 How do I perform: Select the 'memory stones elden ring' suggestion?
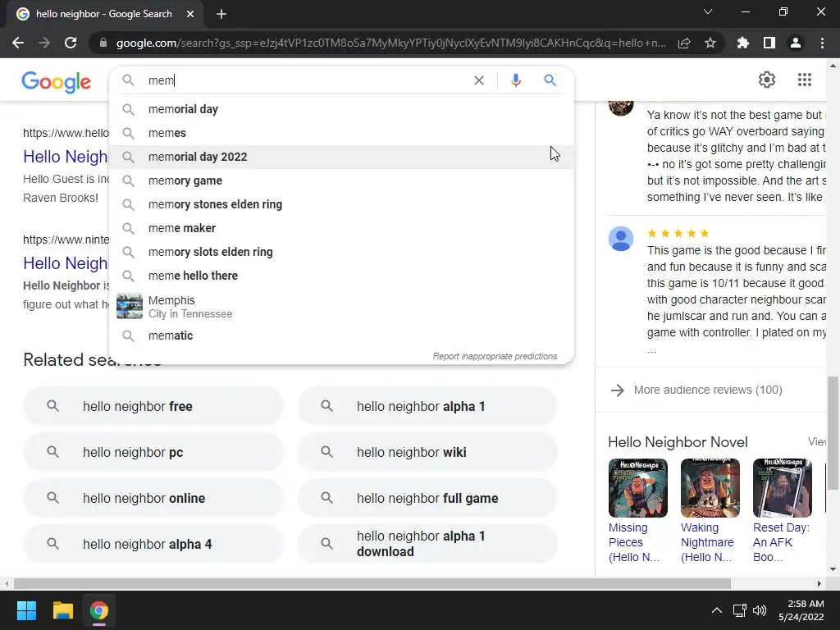click(x=341, y=204)
